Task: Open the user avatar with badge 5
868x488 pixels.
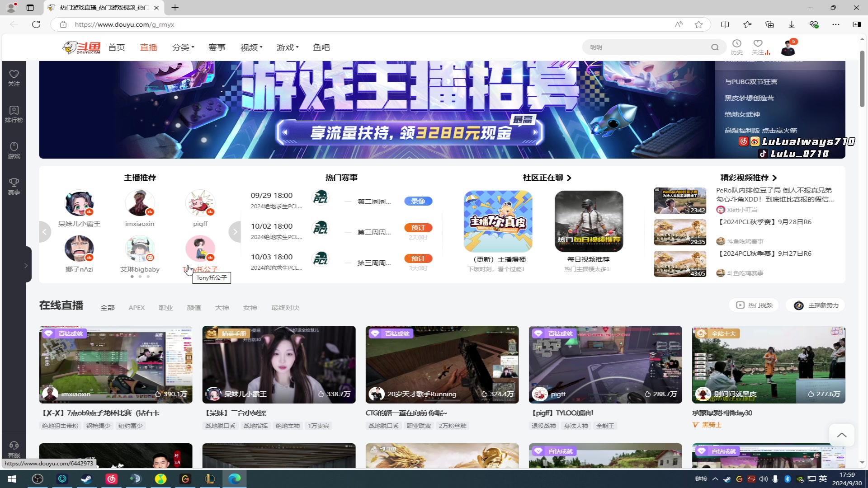Action: 788,47
